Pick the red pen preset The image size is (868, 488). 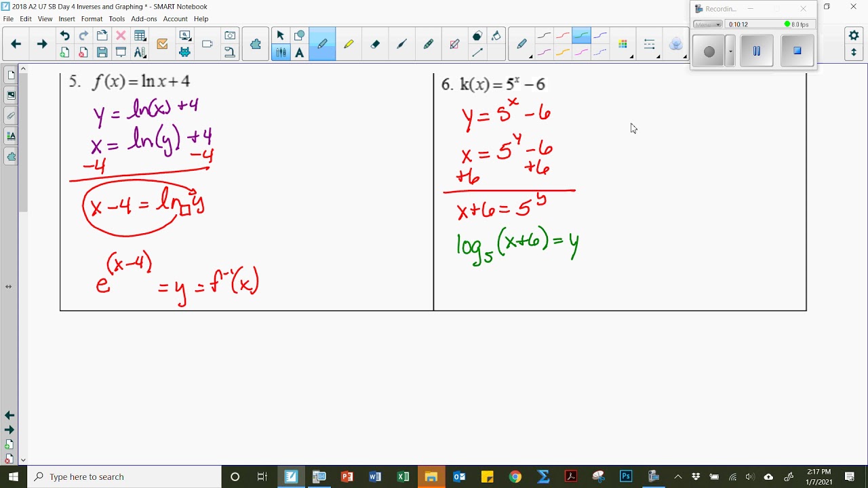point(562,36)
